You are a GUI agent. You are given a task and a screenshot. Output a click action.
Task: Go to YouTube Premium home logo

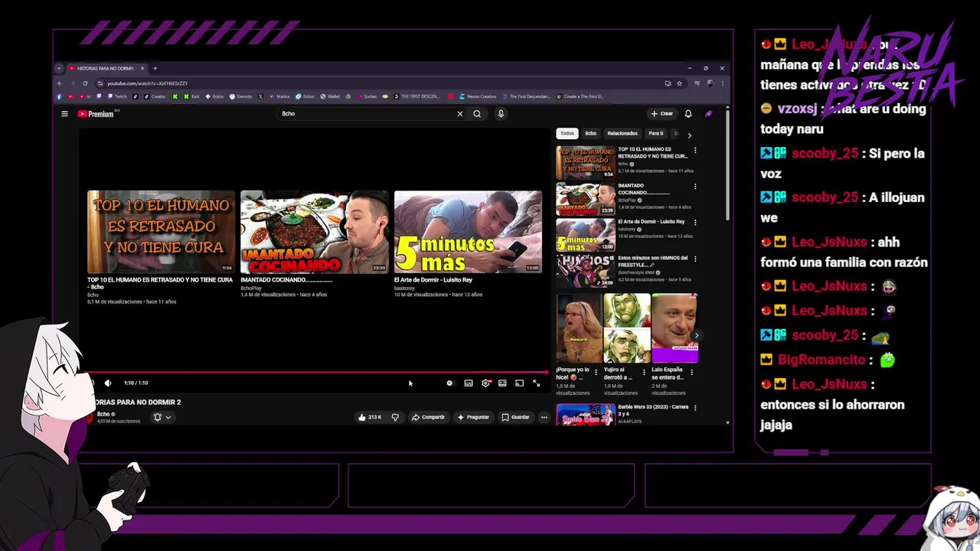(x=95, y=114)
